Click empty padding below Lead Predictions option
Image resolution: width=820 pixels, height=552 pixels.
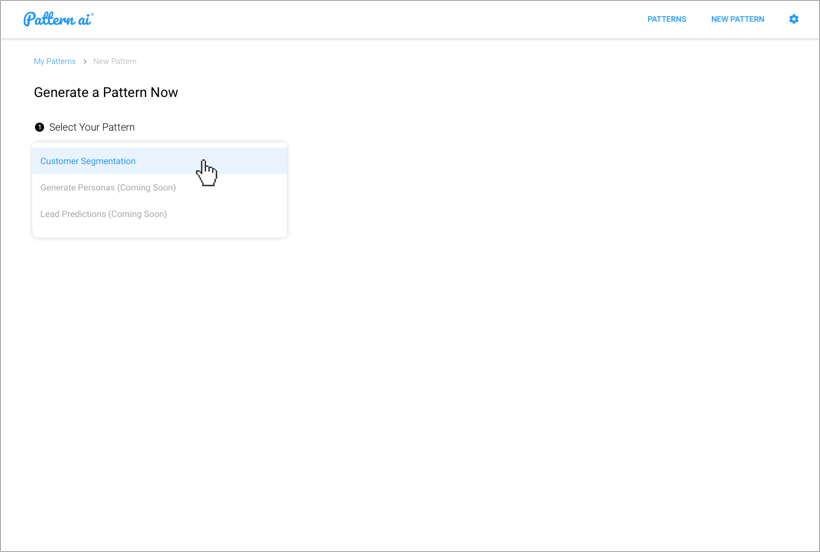[159, 231]
